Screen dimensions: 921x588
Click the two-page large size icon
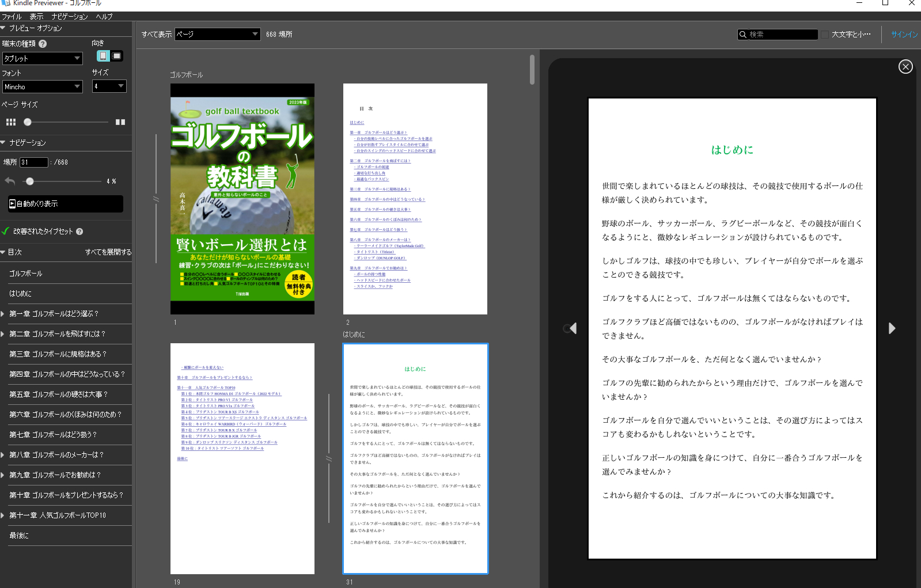[x=120, y=122]
